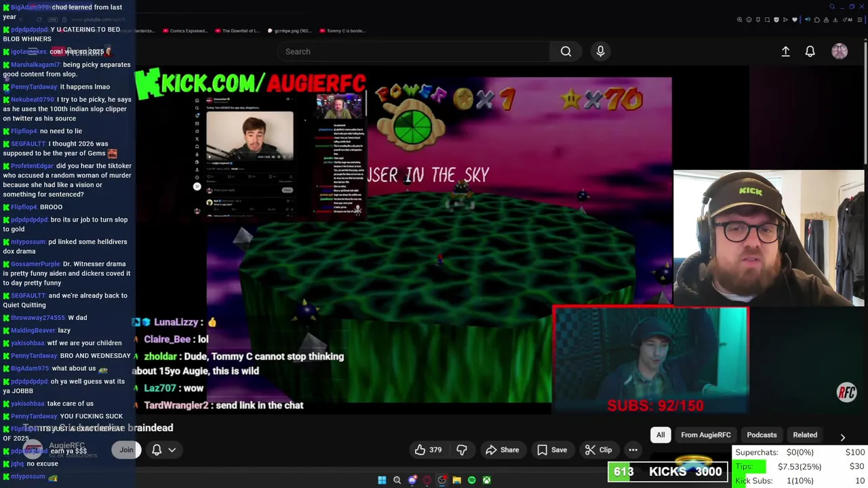Show more chips with the right arrow

click(842, 438)
